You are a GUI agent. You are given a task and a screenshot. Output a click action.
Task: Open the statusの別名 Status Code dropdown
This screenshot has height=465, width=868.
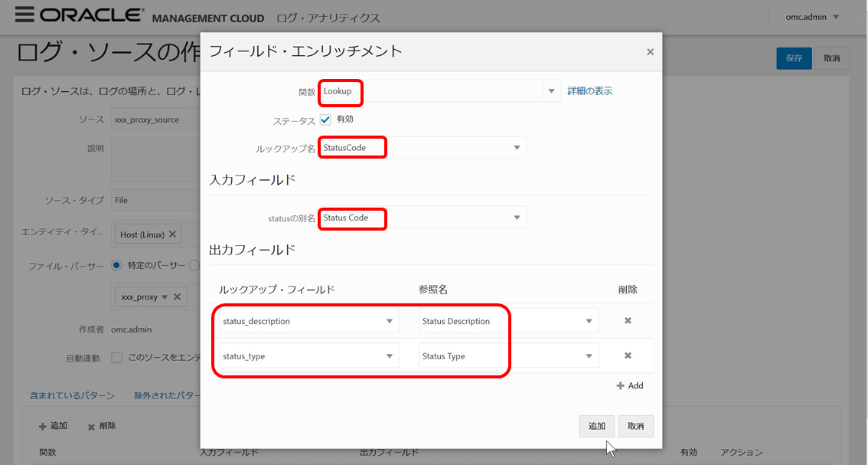(517, 218)
